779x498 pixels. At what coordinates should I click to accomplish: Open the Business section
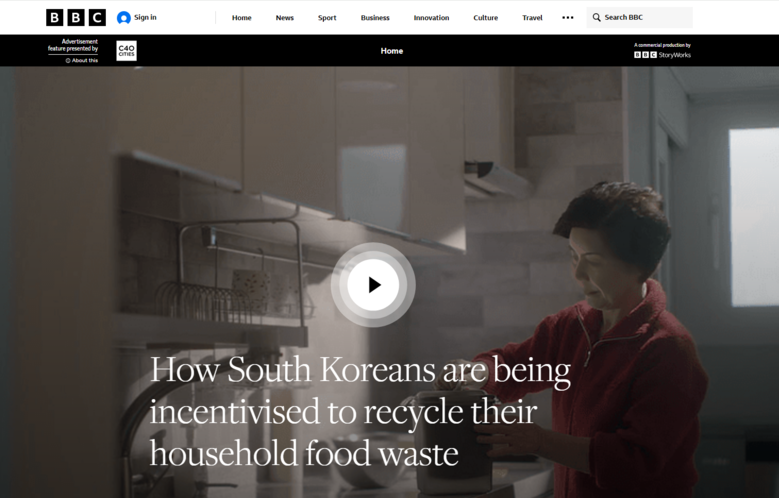tap(375, 17)
